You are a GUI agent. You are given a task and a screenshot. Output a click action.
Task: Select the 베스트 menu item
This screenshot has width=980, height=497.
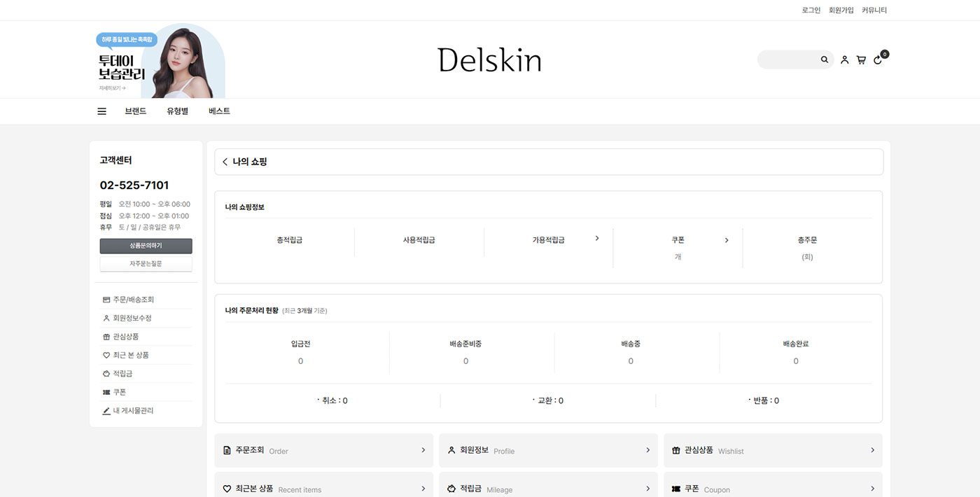point(219,111)
